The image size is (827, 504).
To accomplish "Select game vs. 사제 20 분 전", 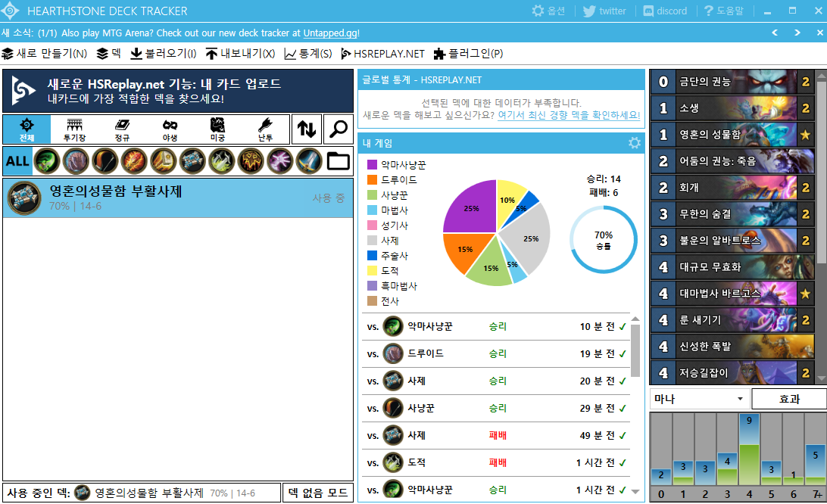I will (496, 381).
